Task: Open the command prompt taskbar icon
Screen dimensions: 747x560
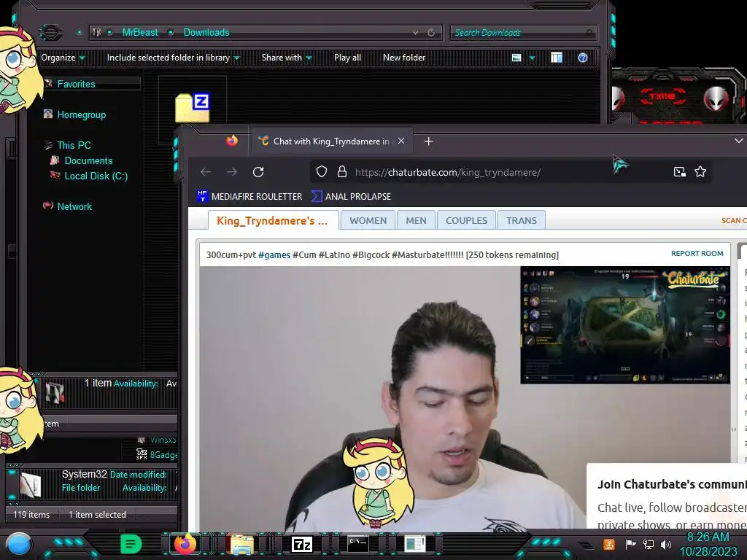Action: point(357,544)
